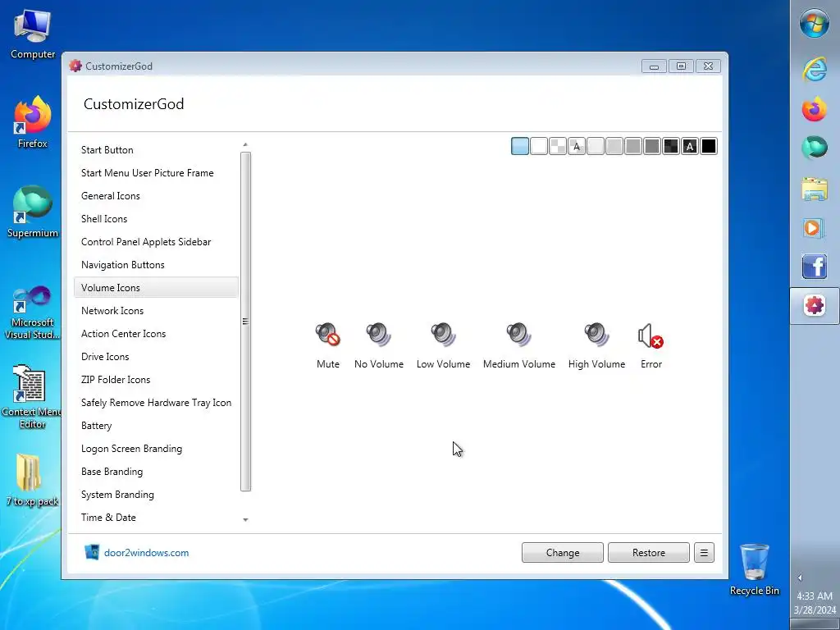Select the Error volume icon
840x630 pixels.
[x=651, y=345]
